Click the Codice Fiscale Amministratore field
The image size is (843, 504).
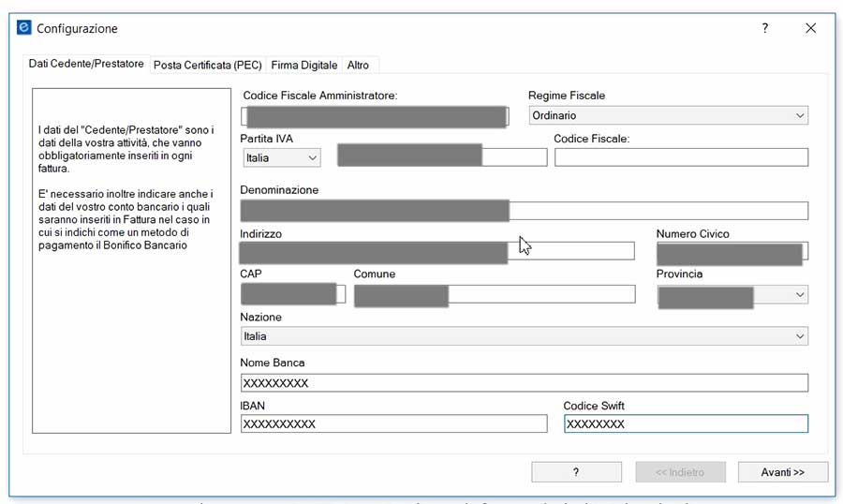[x=375, y=117]
